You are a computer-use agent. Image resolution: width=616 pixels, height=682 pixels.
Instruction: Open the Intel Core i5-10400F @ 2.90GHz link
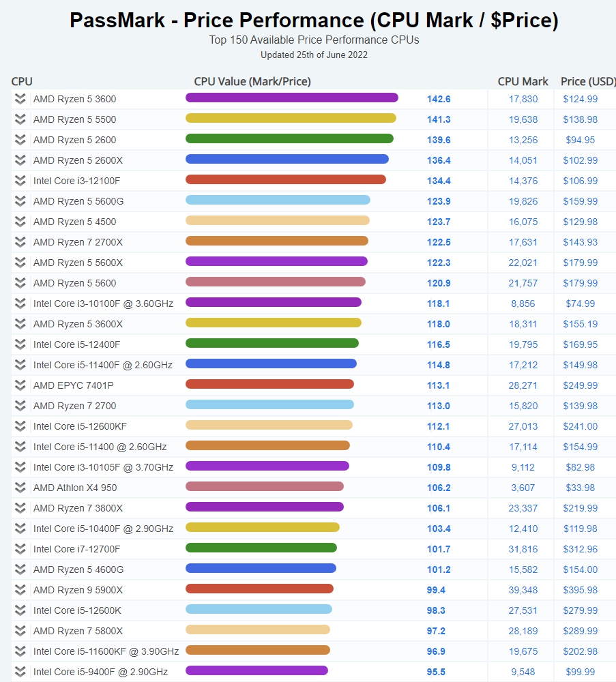[x=103, y=529]
